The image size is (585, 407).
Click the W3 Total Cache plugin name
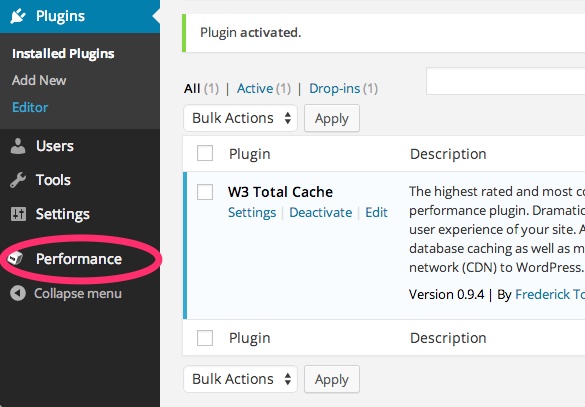[281, 192]
